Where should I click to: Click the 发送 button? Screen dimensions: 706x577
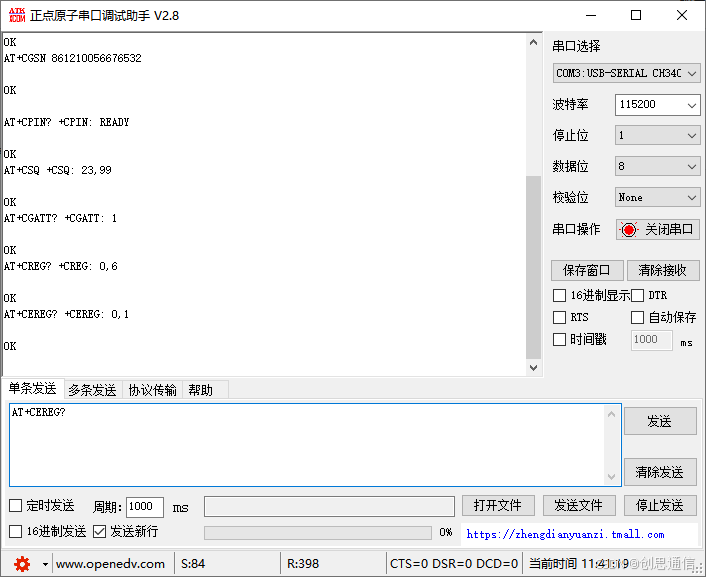[x=660, y=421]
